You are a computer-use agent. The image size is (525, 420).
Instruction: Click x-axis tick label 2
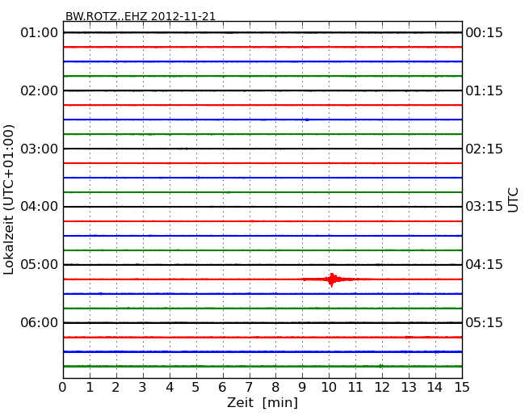click(x=115, y=388)
